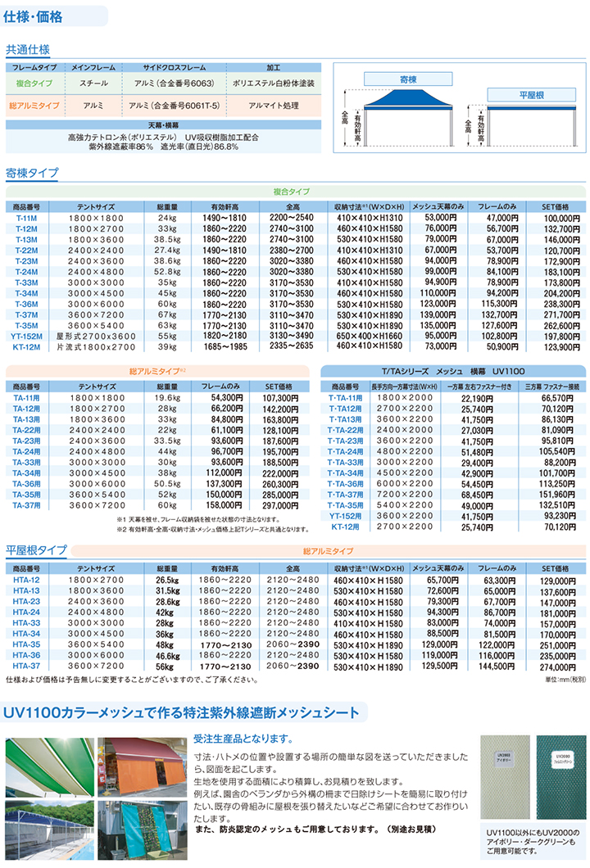
Task: Click the T-11M SET price 100,000円
Action: click(x=562, y=219)
